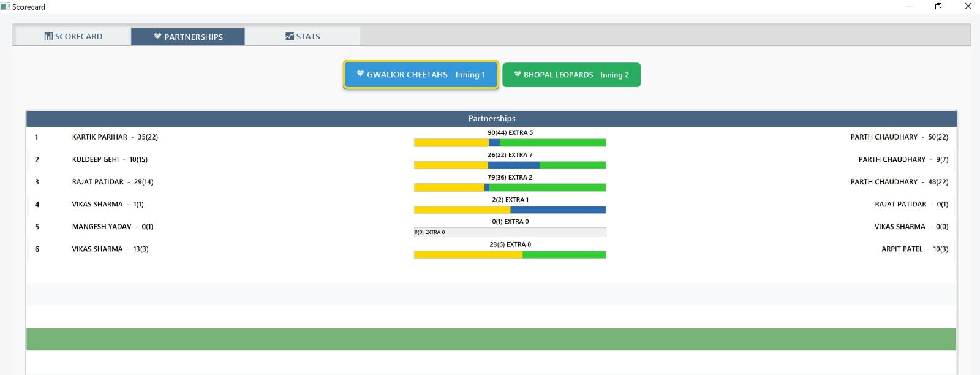Screen dimensions: 980x375
Task: Click the Scorecard tab icon
Action: click(x=48, y=37)
